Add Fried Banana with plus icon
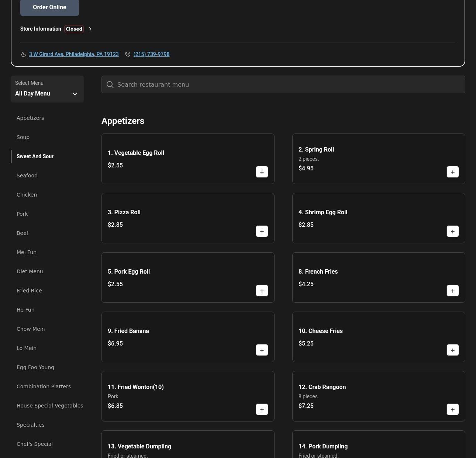This screenshot has height=458, width=476. 262,350
